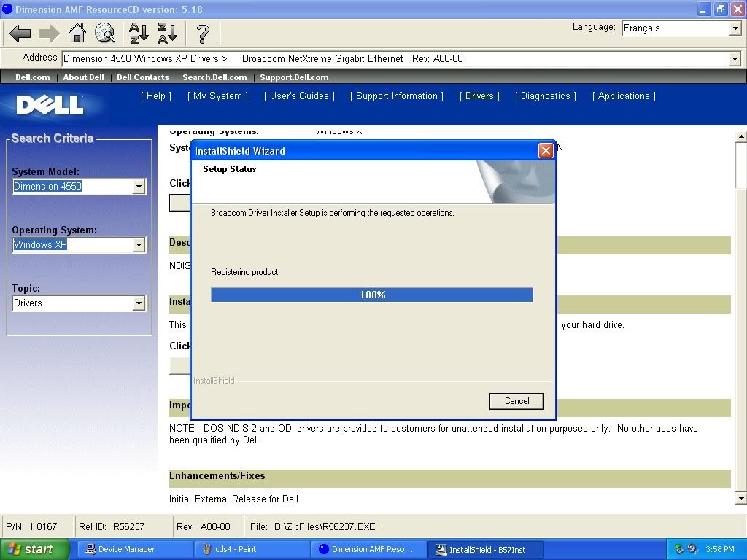The height and width of the screenshot is (560, 747).
Task: Click the Setup Status heading in wizard
Action: click(230, 169)
